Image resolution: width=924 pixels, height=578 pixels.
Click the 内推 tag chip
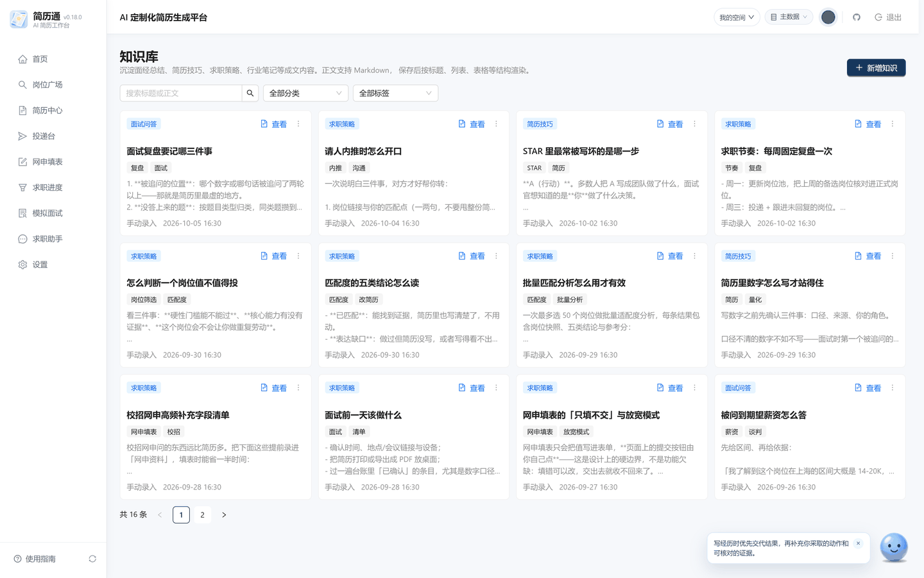336,168
